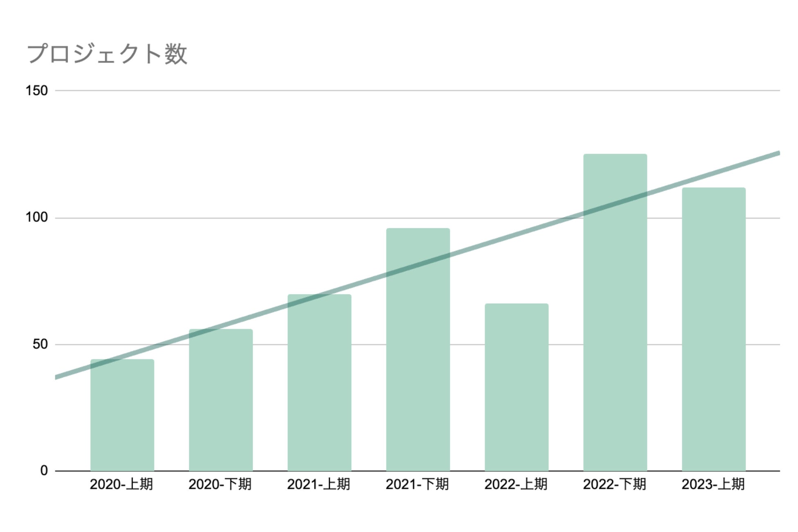This screenshot has width=798, height=532.
Task: Click the 2020-下期 x-axis label
Action: pyautogui.click(x=220, y=485)
